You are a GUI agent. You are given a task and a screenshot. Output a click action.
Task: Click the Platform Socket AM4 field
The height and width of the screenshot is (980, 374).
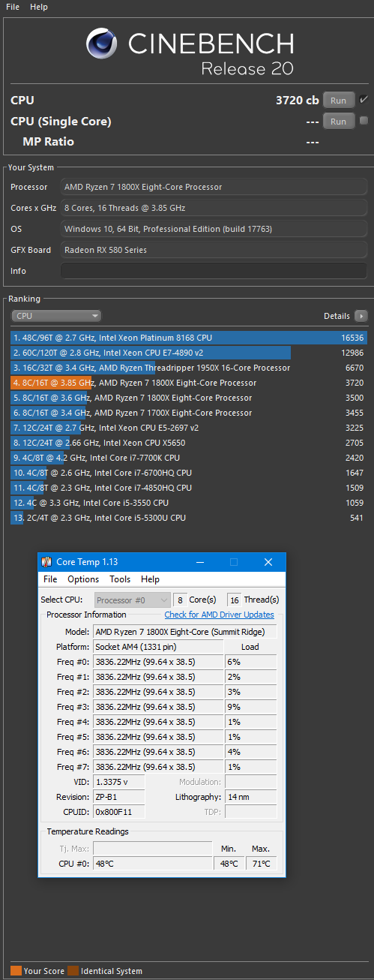point(158,647)
